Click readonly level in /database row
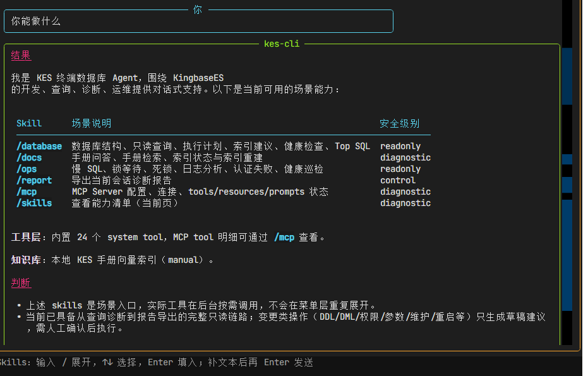588x376 pixels. tap(400, 147)
